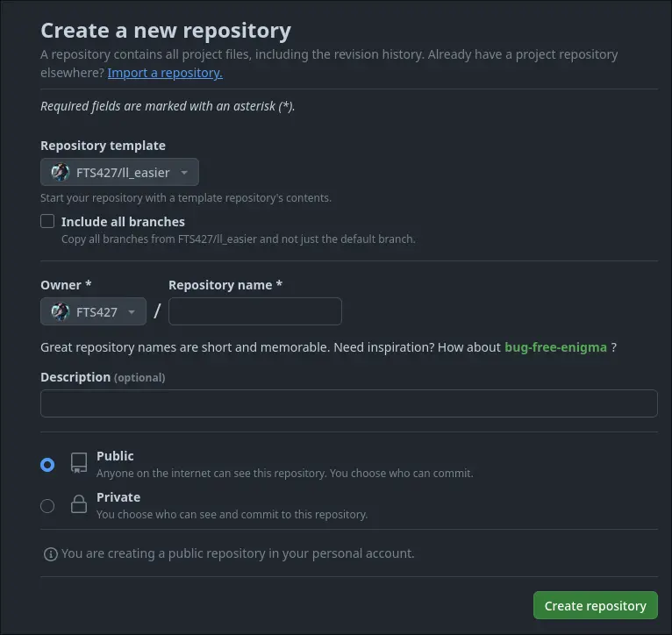Follow the Import a repository link
672x635 pixels.
click(165, 73)
